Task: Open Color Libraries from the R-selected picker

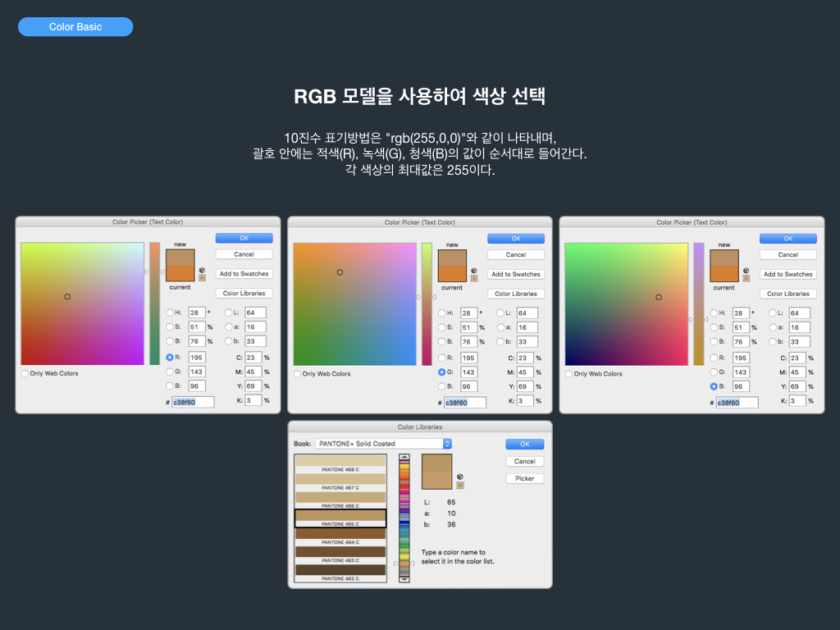Action: (x=244, y=293)
